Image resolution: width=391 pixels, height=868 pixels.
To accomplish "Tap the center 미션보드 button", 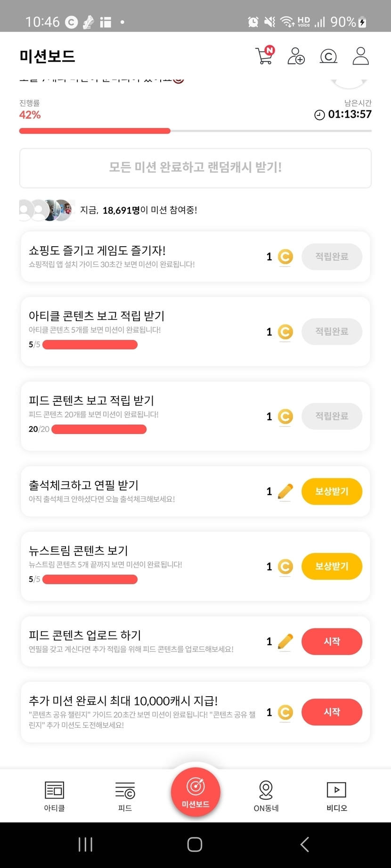I will [x=195, y=792].
